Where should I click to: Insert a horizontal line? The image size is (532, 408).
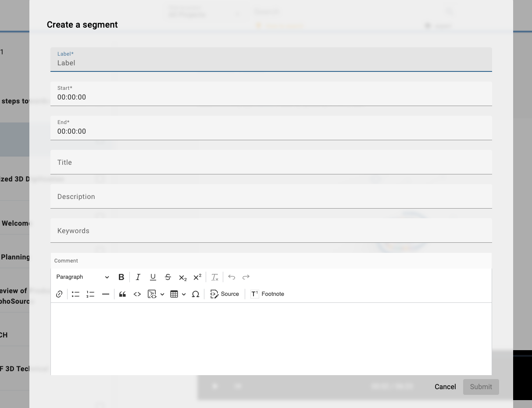coord(106,294)
